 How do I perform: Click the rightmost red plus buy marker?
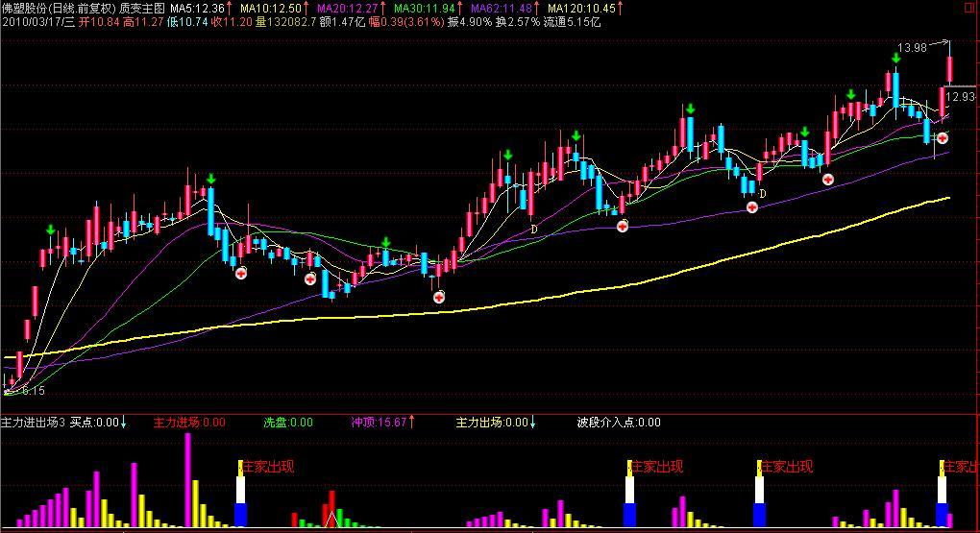point(943,138)
